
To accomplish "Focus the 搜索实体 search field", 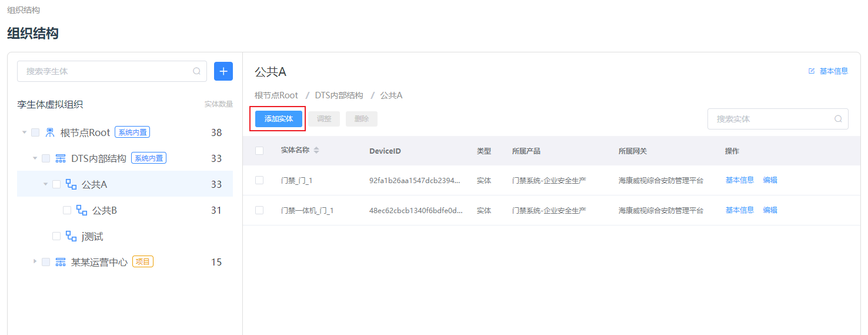I will 777,118.
